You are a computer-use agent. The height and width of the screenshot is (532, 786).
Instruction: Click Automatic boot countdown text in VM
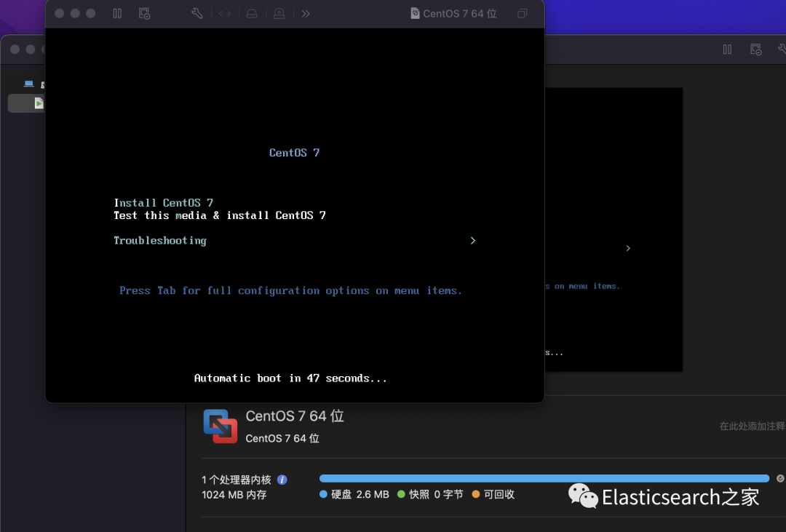290,378
